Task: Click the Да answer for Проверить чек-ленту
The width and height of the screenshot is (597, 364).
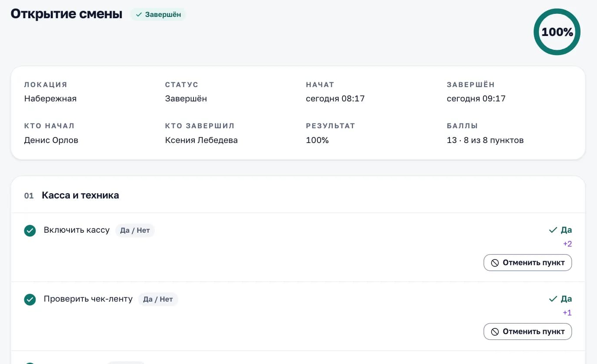Action: [x=561, y=299]
